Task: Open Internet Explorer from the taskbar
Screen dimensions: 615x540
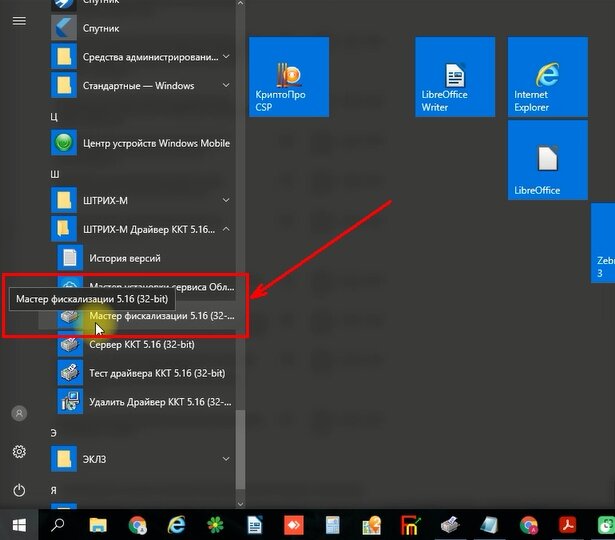Action: (x=176, y=525)
